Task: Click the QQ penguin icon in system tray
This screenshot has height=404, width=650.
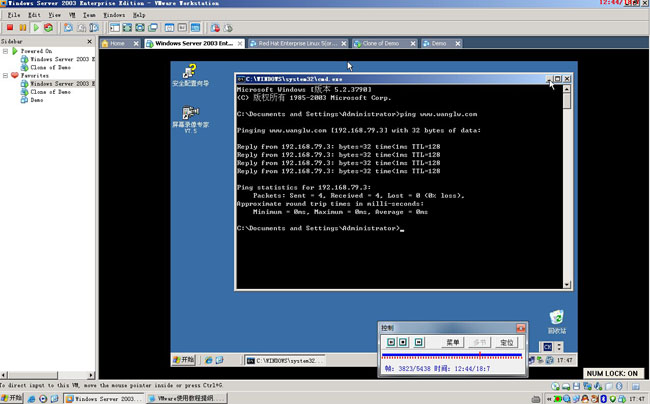Action: tap(585, 399)
